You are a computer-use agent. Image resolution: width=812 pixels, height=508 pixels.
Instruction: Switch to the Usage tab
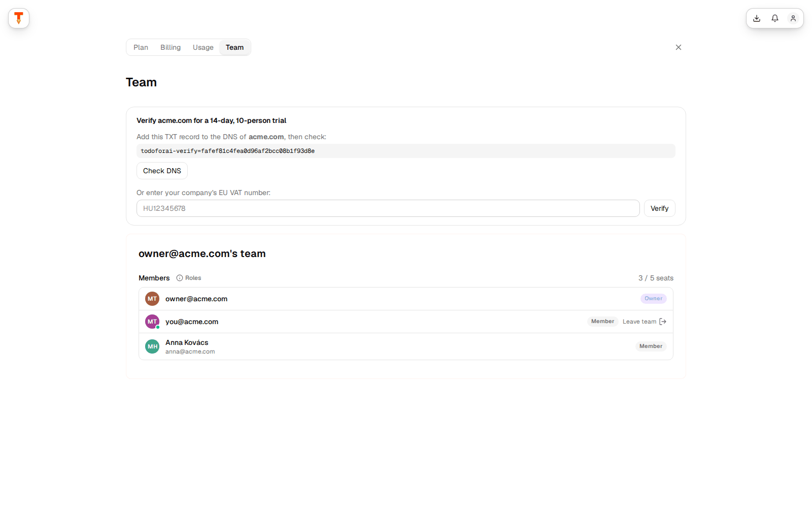coord(203,47)
